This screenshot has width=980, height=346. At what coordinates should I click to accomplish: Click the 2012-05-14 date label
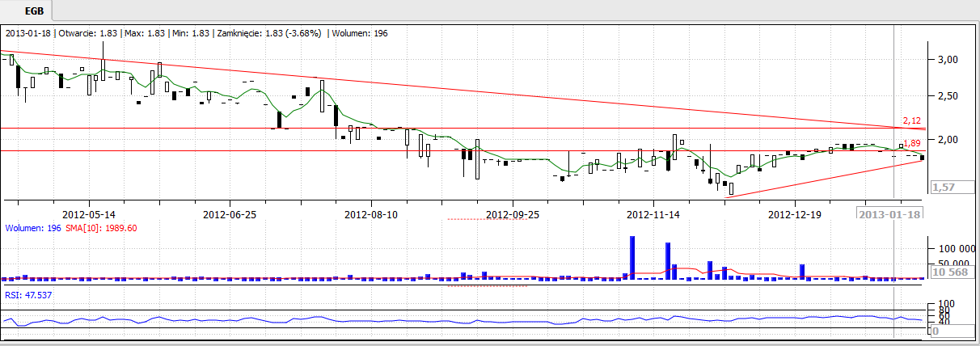89,214
